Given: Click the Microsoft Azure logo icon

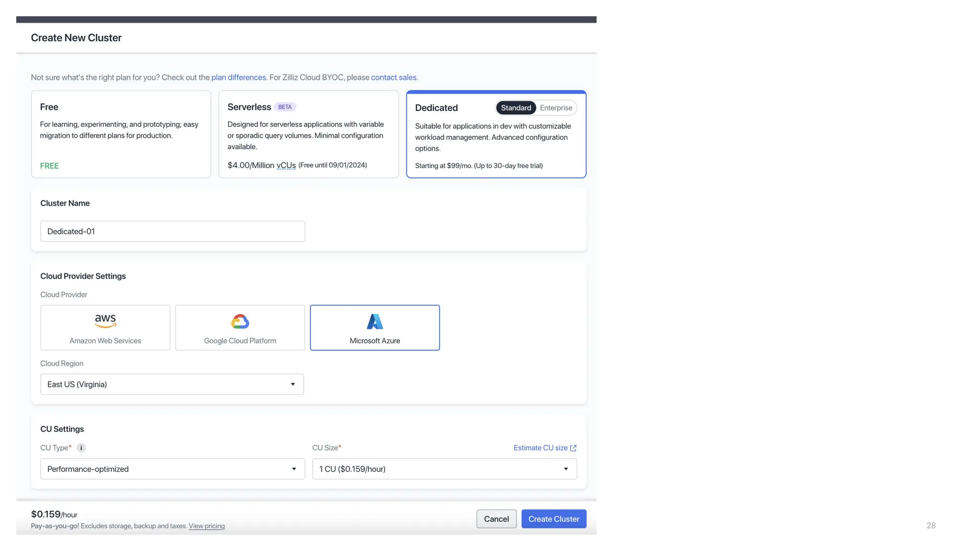Looking at the screenshot, I should coord(375,321).
